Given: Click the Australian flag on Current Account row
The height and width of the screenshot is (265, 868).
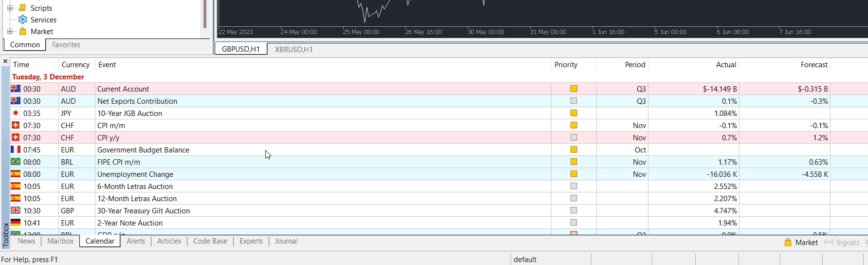Looking at the screenshot, I should pyautogui.click(x=16, y=89).
